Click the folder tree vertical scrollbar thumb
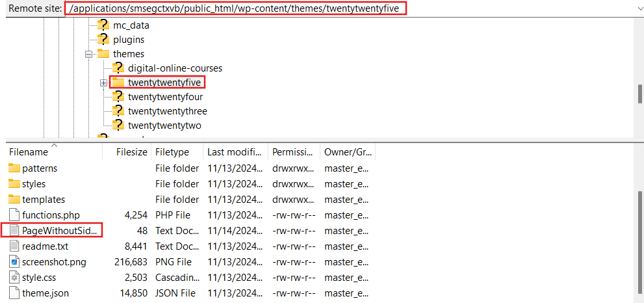 pyautogui.click(x=639, y=94)
